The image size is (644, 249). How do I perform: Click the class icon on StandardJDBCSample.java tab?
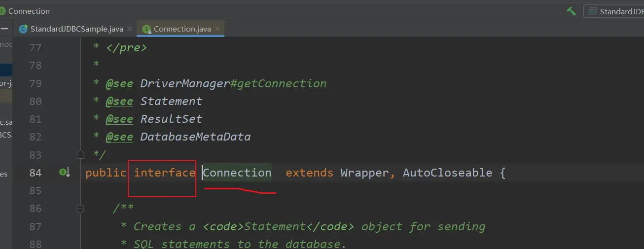[x=23, y=29]
